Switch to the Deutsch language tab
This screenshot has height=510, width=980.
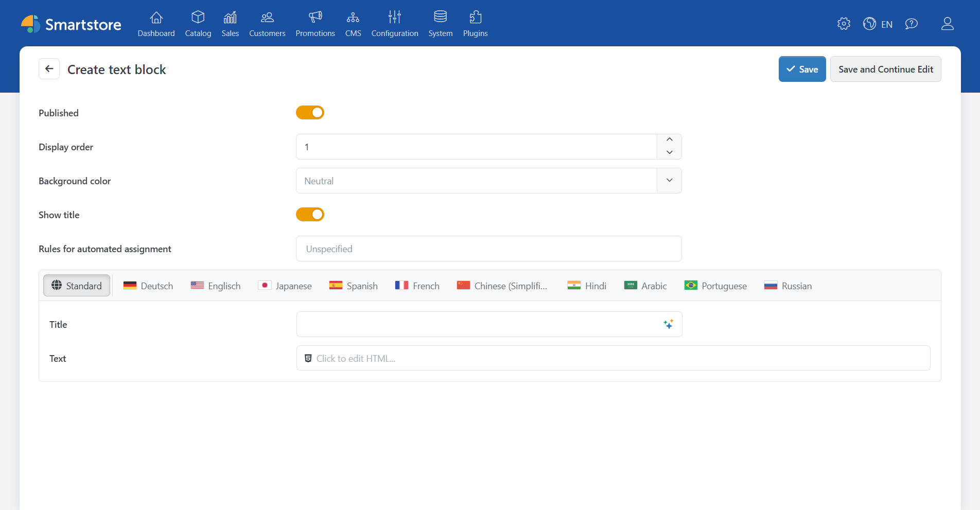148,286
